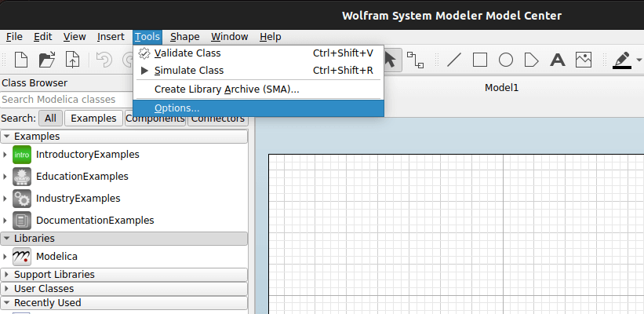Open the Edit menu
Screen dimensions: 644x314
click(42, 37)
